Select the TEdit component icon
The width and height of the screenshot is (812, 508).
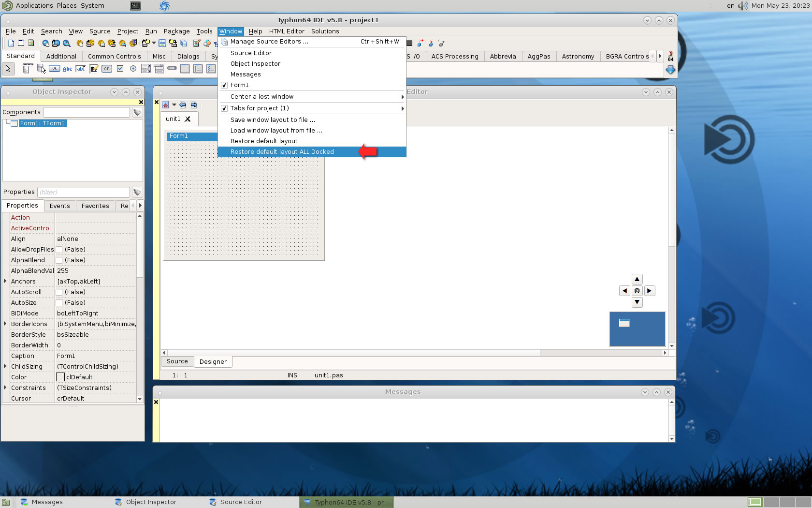(81, 69)
